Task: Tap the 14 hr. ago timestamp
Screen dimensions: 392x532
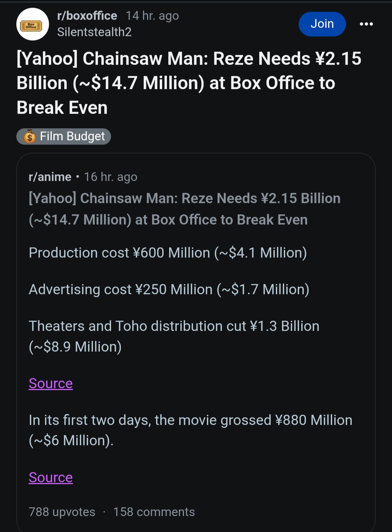Action: point(152,16)
